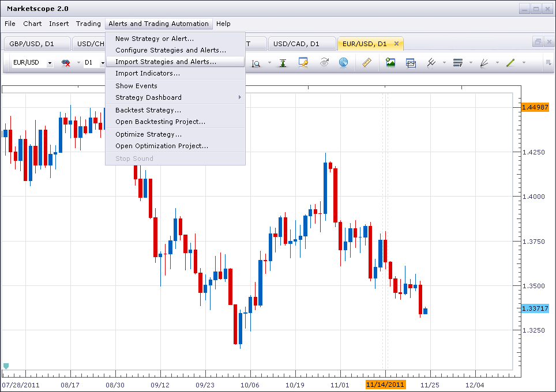The width and height of the screenshot is (556, 392).
Task: Click the 1.3250 price axis label
Action: (x=534, y=330)
